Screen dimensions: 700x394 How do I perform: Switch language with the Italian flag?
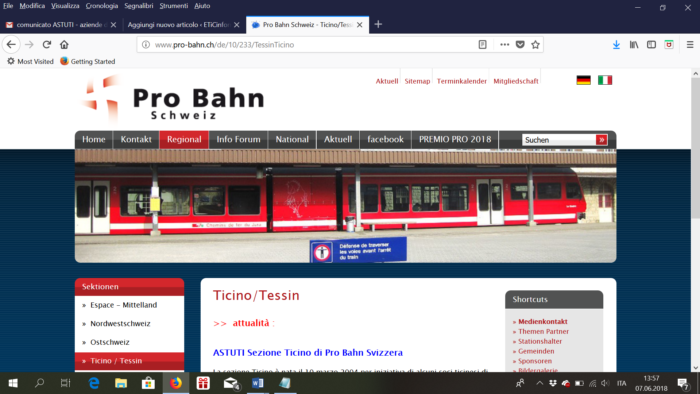(605, 80)
